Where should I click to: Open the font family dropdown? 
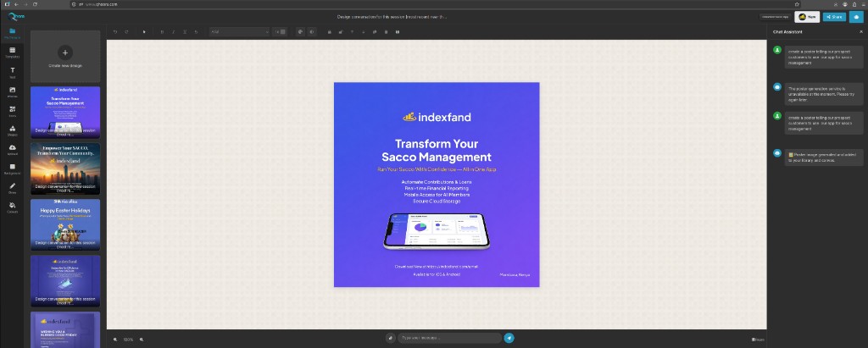pyautogui.click(x=239, y=32)
